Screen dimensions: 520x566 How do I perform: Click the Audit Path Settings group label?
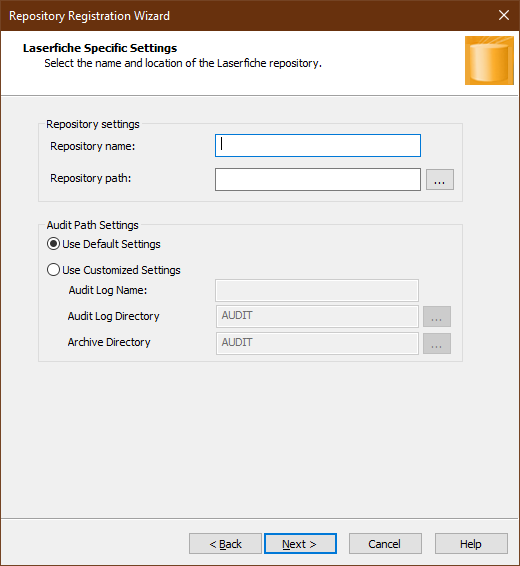(92, 225)
